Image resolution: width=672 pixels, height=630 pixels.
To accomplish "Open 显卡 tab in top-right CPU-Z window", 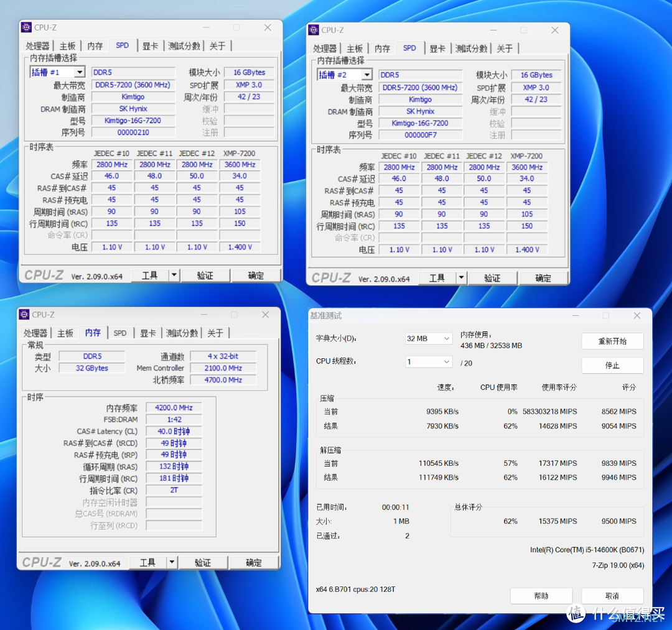I will (x=437, y=49).
